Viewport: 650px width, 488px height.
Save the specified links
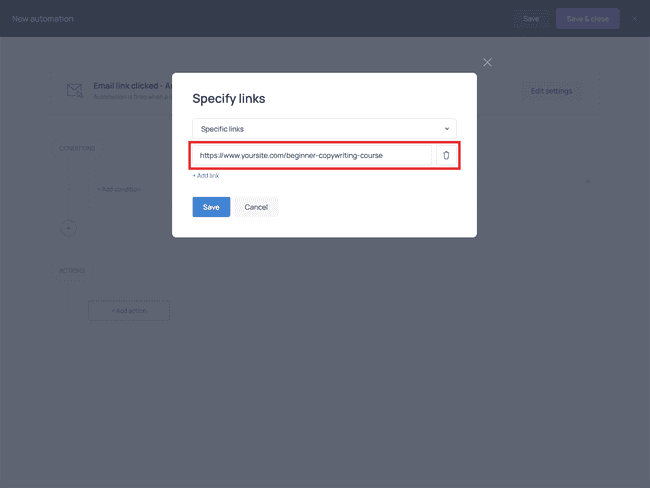[x=211, y=207]
